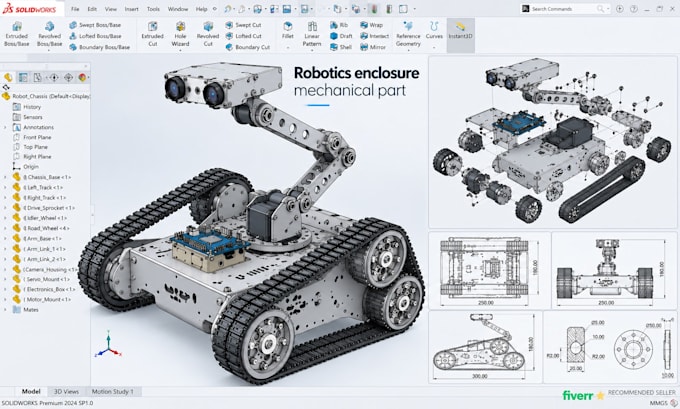
Task: Open the Tools menu
Action: point(153,9)
